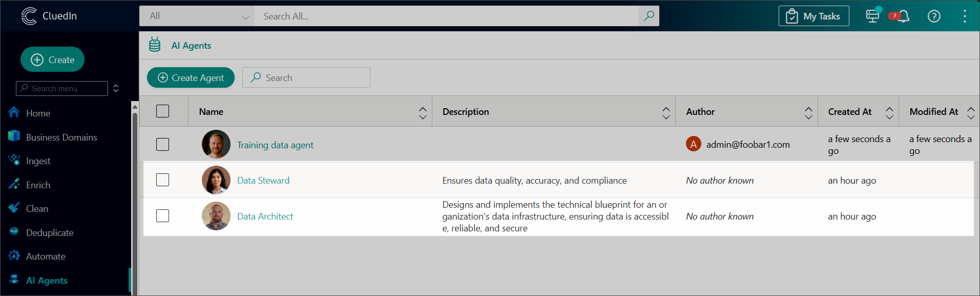Image resolution: width=980 pixels, height=296 pixels.
Task: Sort table by Name column arrows
Action: [x=423, y=112]
